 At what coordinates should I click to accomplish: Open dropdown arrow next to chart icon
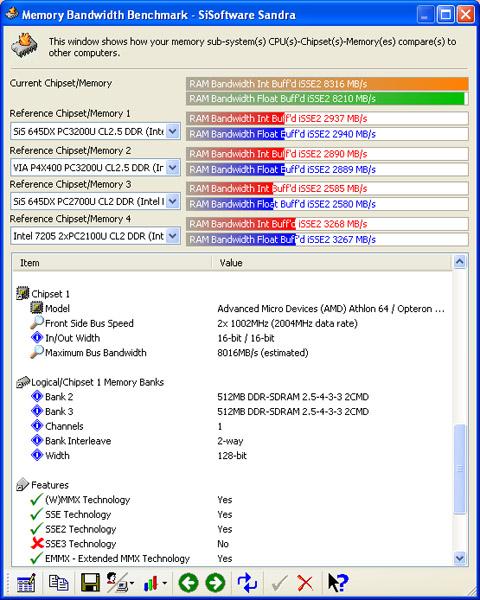(x=165, y=584)
